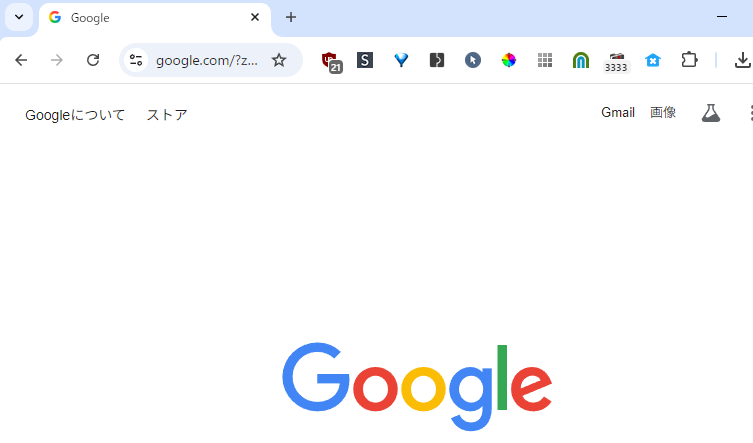
Task: Click the google.com address bar
Action: coord(207,61)
